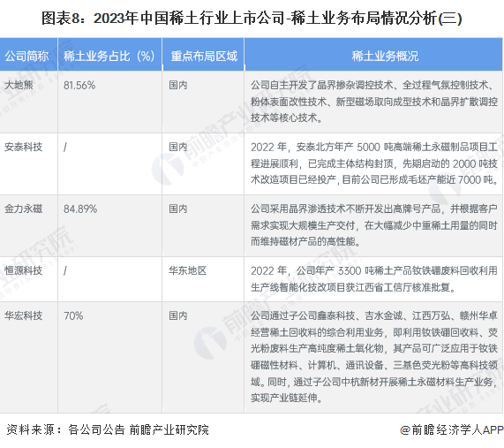
Task: Select the 金力永磁 company name cell
Action: click(24, 209)
